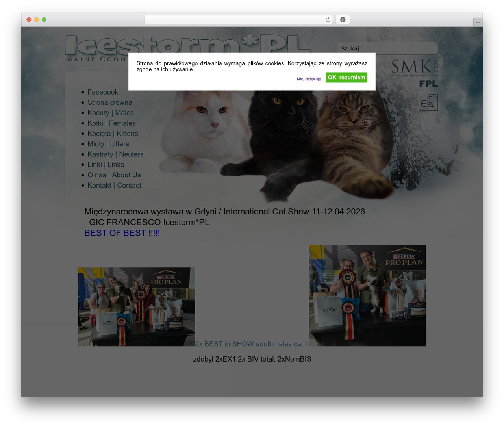504x427 pixels.
Task: Reload the page with the refresh icon
Action: (x=328, y=20)
